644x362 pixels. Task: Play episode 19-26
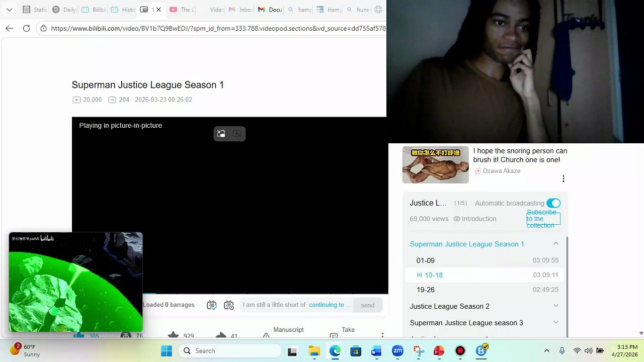point(485,290)
